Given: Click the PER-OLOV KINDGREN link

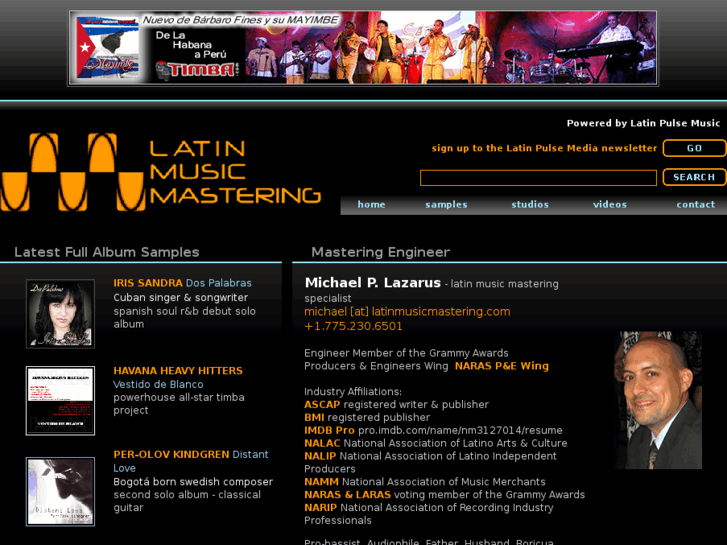Looking at the screenshot, I should coord(171,455).
